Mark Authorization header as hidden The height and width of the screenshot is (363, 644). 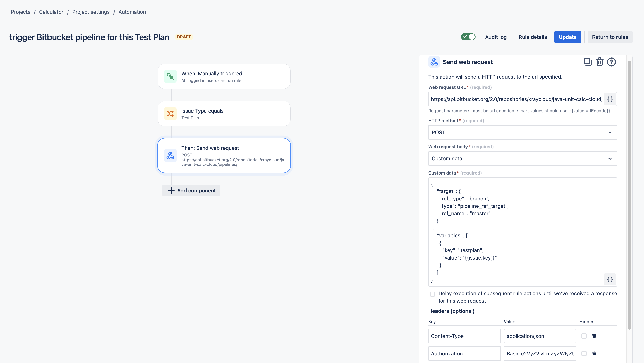pyautogui.click(x=584, y=354)
